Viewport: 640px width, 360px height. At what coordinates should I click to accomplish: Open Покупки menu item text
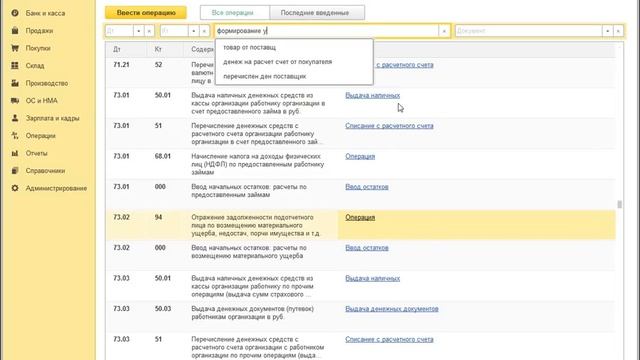click(x=38, y=48)
